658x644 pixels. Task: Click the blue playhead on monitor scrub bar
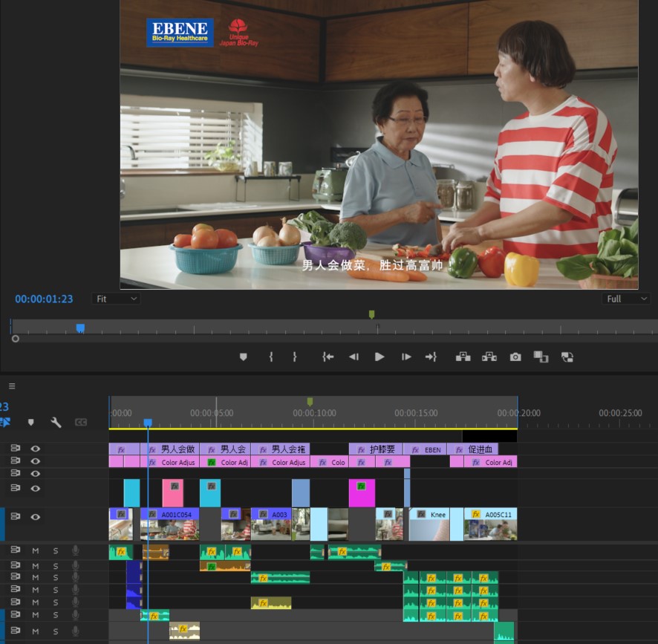[80, 328]
